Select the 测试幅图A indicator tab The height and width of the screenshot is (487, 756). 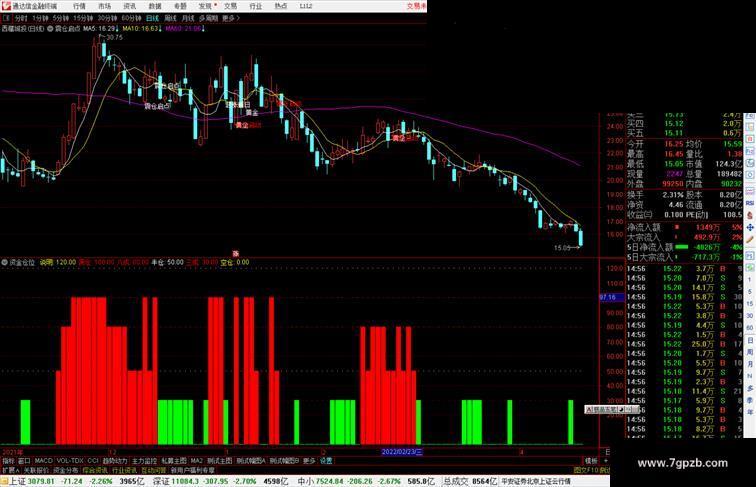point(251,461)
